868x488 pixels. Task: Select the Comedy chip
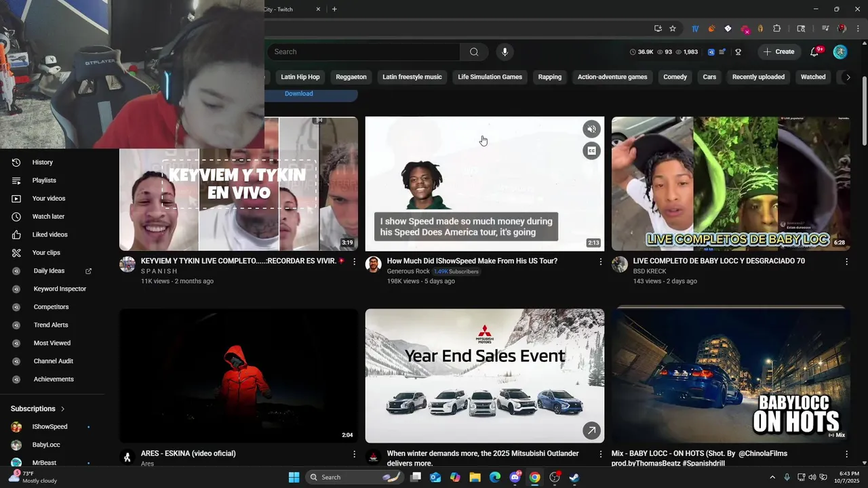[x=675, y=77]
